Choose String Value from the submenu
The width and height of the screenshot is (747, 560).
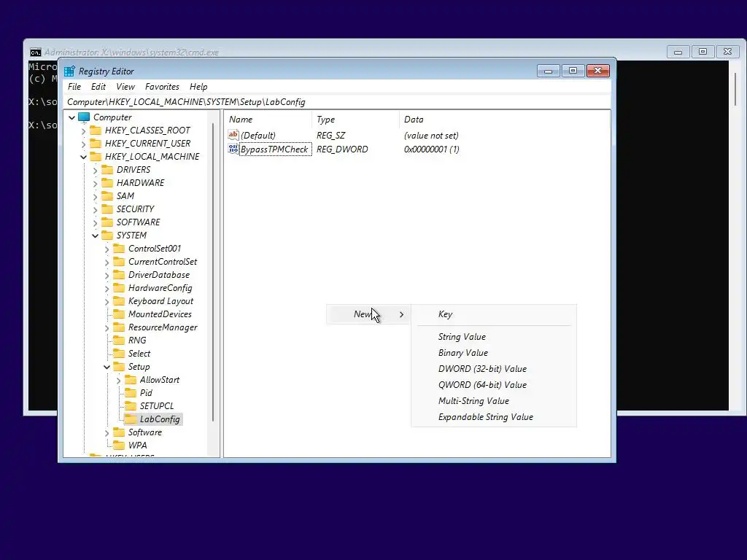pos(494,337)
